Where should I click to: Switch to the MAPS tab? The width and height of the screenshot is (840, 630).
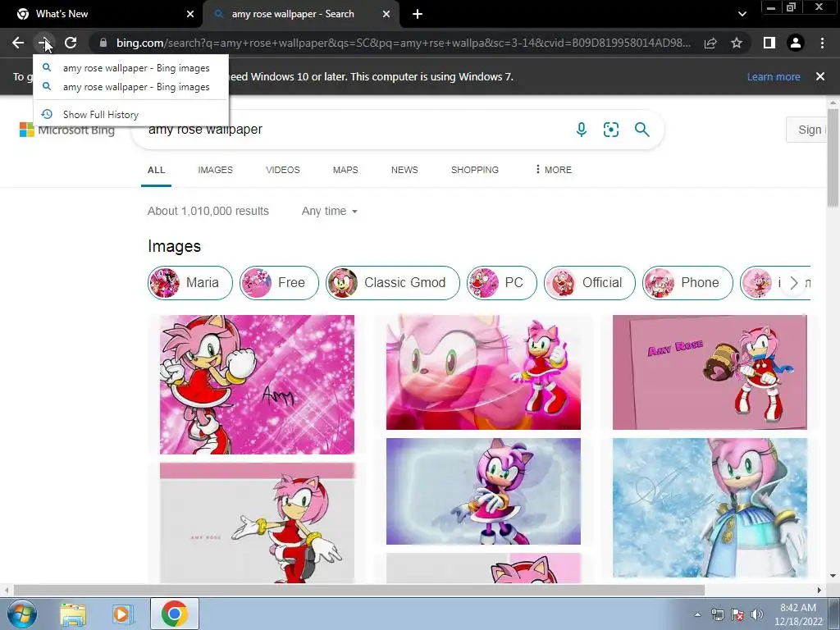click(x=345, y=170)
